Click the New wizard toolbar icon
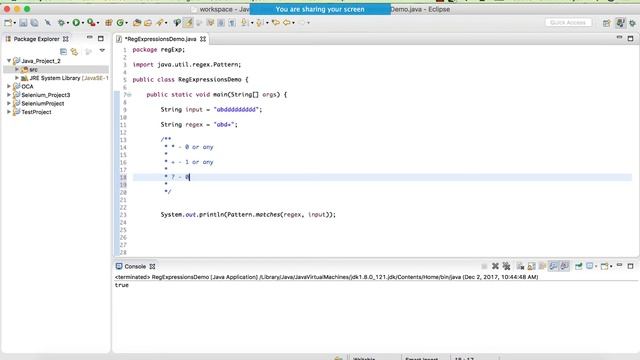Screen dimensions: 640x360 pyautogui.click(x=8, y=23)
